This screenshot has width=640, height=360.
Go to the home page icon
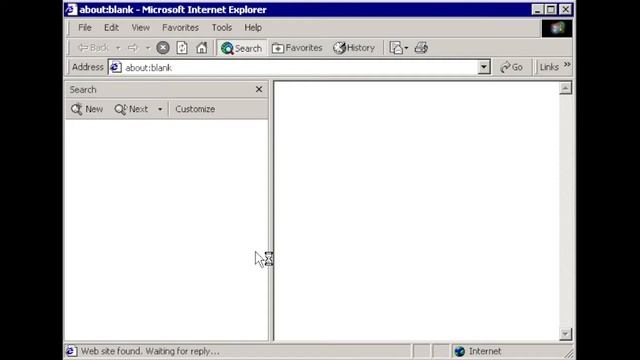(202, 48)
